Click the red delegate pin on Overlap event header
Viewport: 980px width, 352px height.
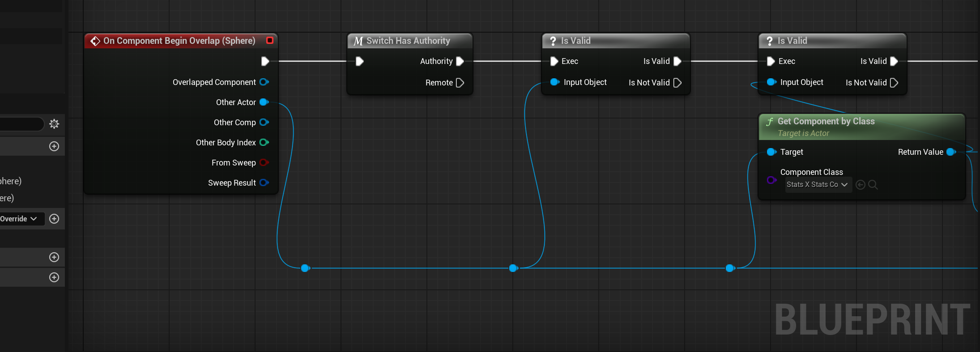click(x=270, y=40)
